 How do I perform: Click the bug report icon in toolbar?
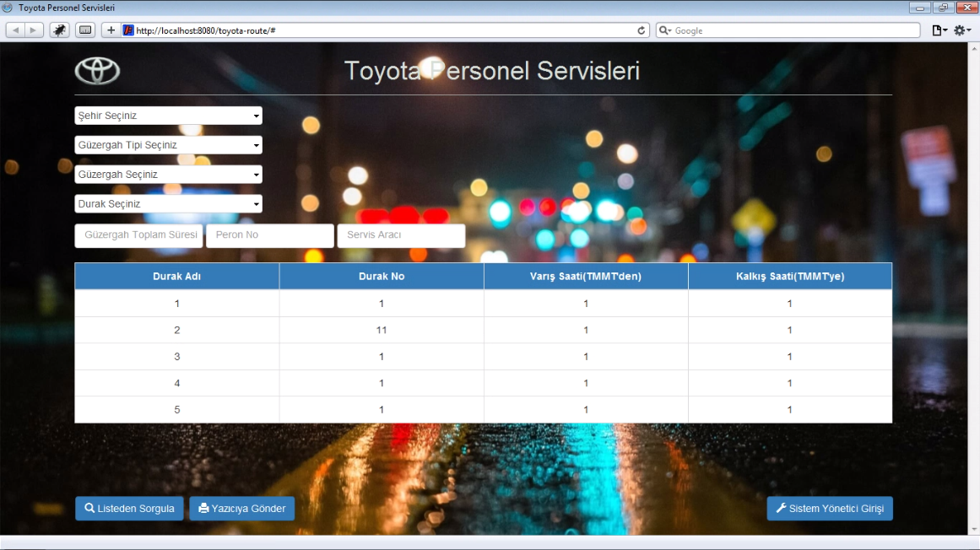pos(59,30)
